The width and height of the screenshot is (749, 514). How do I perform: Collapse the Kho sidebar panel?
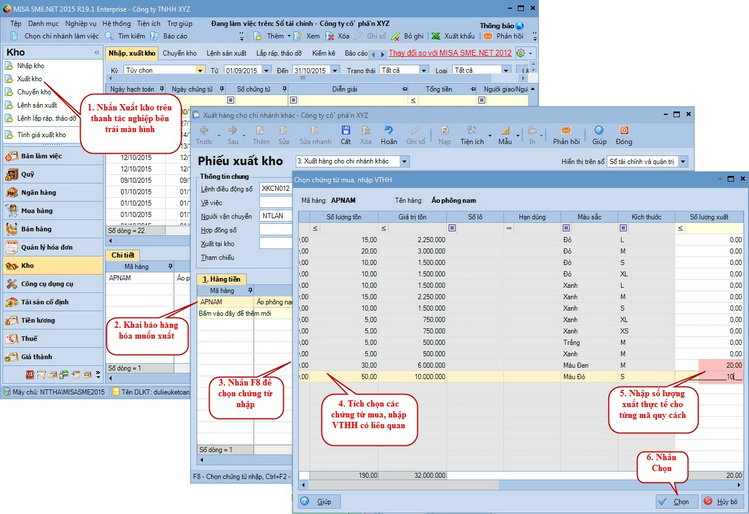(96, 53)
